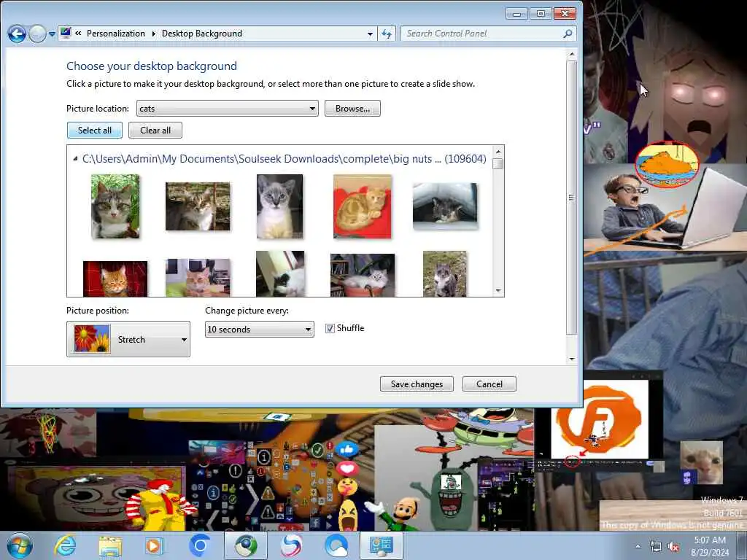Viewport: 747px width, 560px height.
Task: Open the Picture position Stretch dropdown
Action: pyautogui.click(x=128, y=339)
